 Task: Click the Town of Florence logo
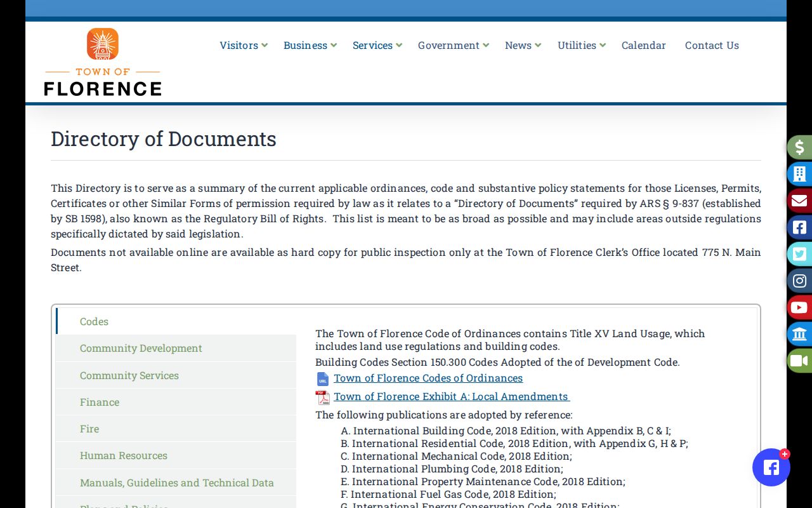pos(103,62)
